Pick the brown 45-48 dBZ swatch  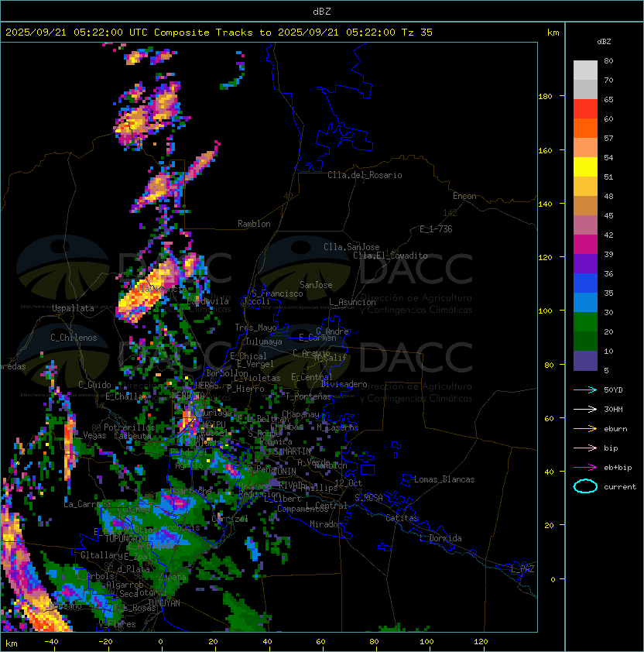point(585,206)
